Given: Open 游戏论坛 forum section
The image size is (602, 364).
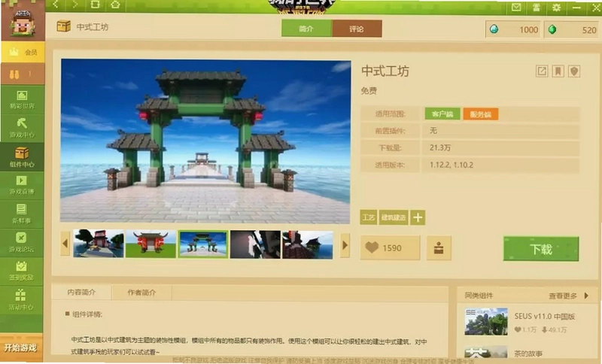Looking at the screenshot, I should (x=23, y=243).
